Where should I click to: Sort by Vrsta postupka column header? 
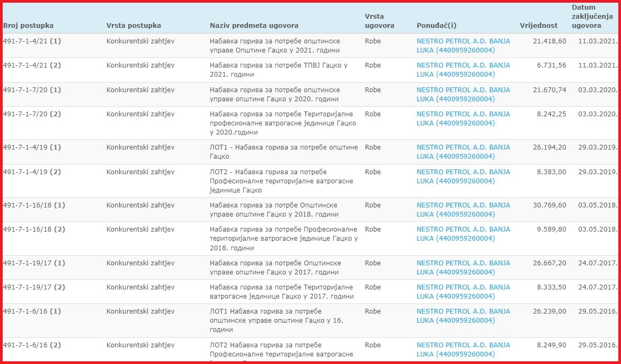pos(134,26)
